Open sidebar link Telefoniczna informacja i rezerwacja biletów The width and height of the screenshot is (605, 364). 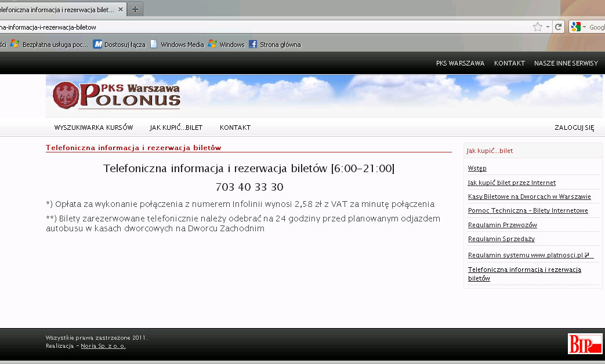click(524, 274)
